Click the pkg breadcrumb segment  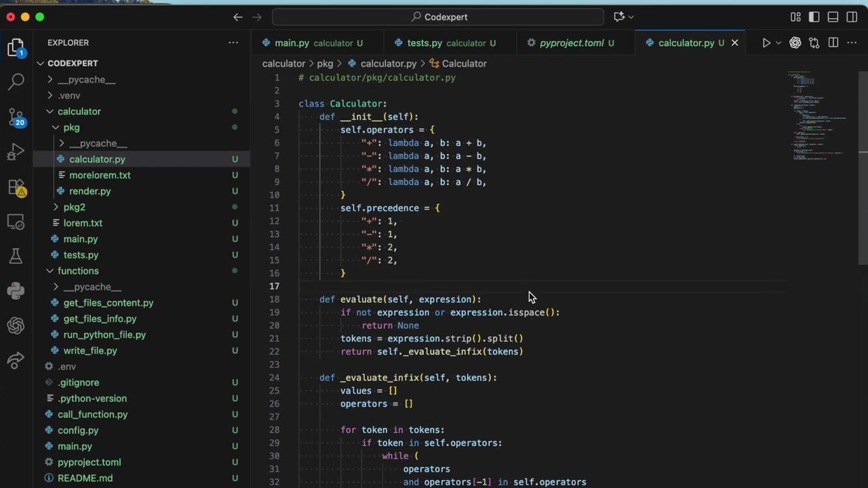pos(325,63)
